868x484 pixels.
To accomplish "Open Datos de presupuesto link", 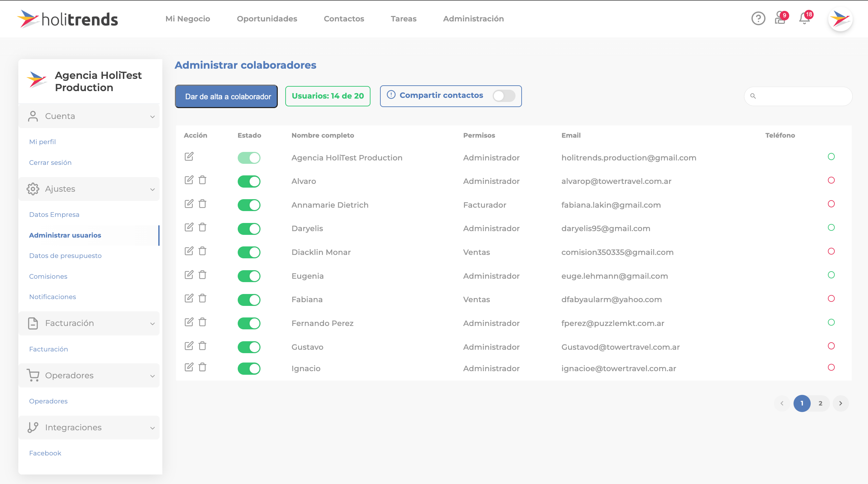I will coord(66,256).
